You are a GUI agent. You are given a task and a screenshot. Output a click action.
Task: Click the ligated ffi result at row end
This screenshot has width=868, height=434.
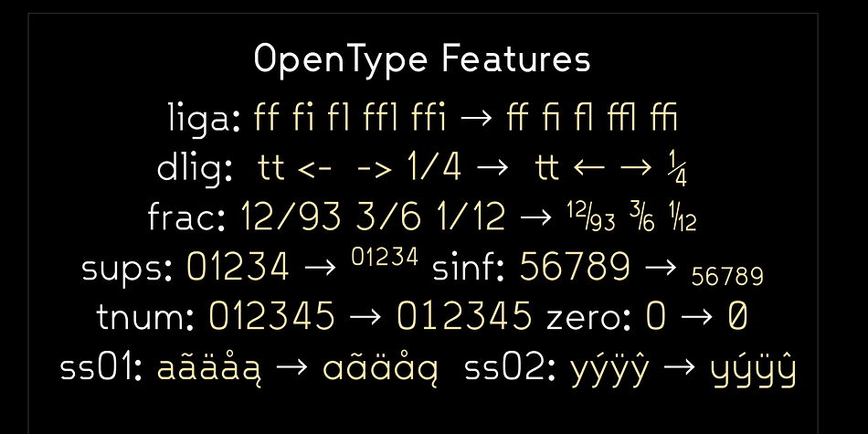point(664,117)
